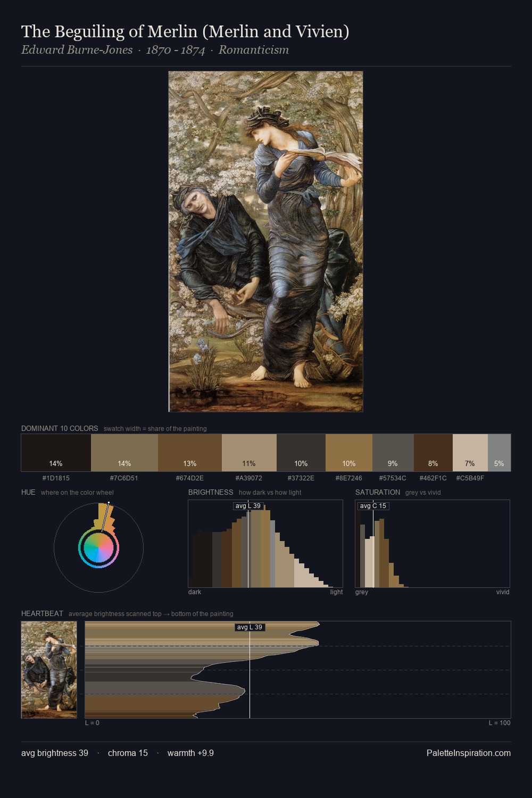The height and width of the screenshot is (798, 532).
Task: Open the main Beguiling of Merlin painting image
Action: [x=266, y=242]
